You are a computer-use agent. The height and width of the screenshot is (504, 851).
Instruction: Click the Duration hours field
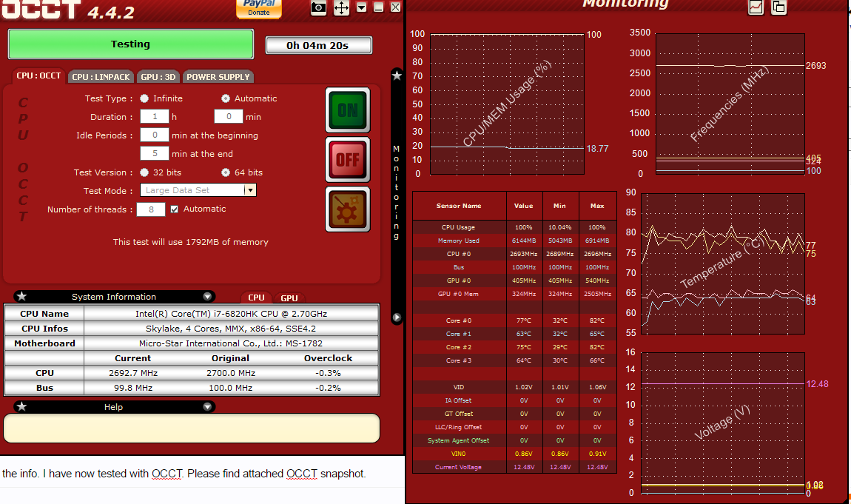(x=155, y=117)
